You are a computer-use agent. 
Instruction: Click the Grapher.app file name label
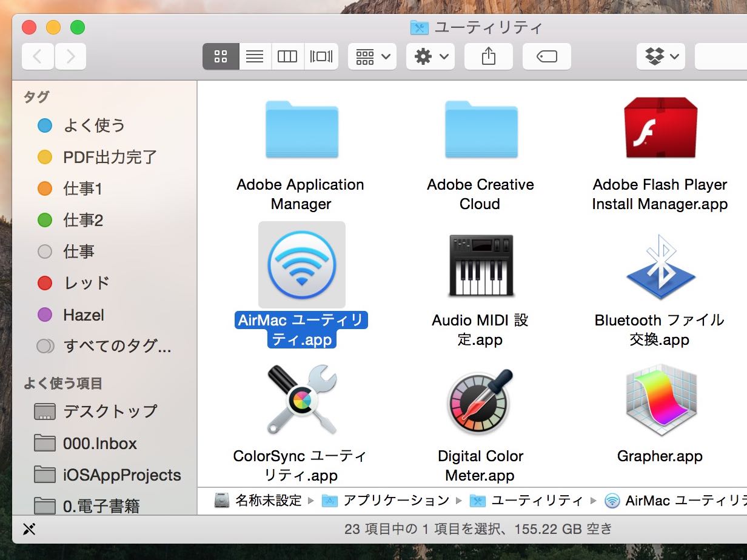(660, 456)
